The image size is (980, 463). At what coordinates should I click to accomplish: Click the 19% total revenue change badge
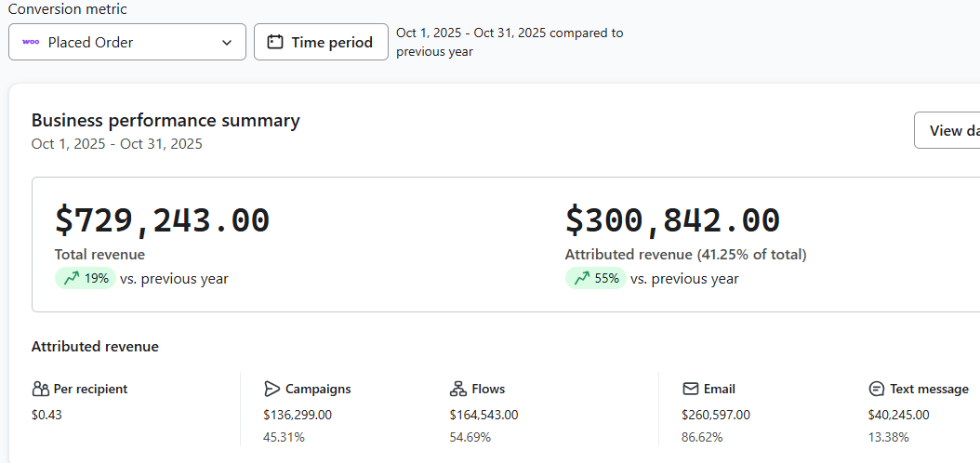coord(86,278)
